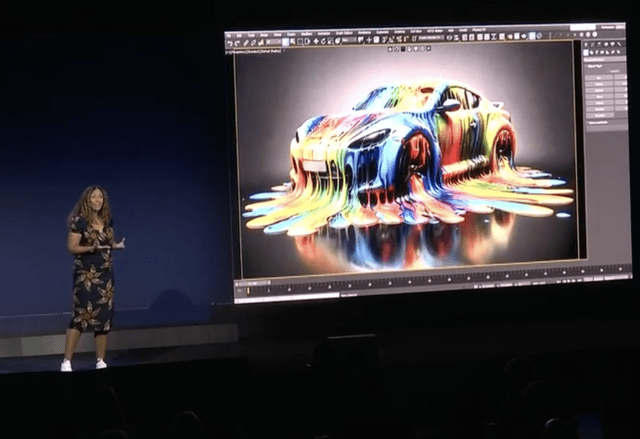The width and height of the screenshot is (640, 439).
Task: Open the Standard Primitives dropdown
Action: pyautogui.click(x=605, y=60)
